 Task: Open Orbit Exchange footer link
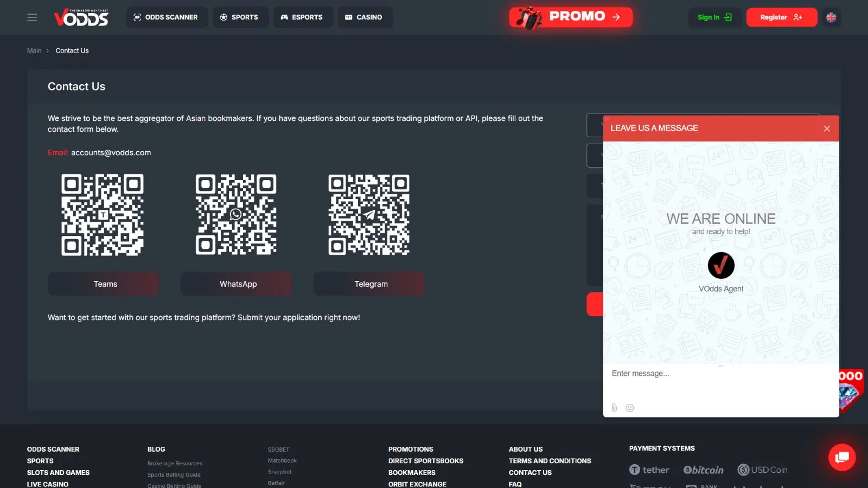coord(417,484)
